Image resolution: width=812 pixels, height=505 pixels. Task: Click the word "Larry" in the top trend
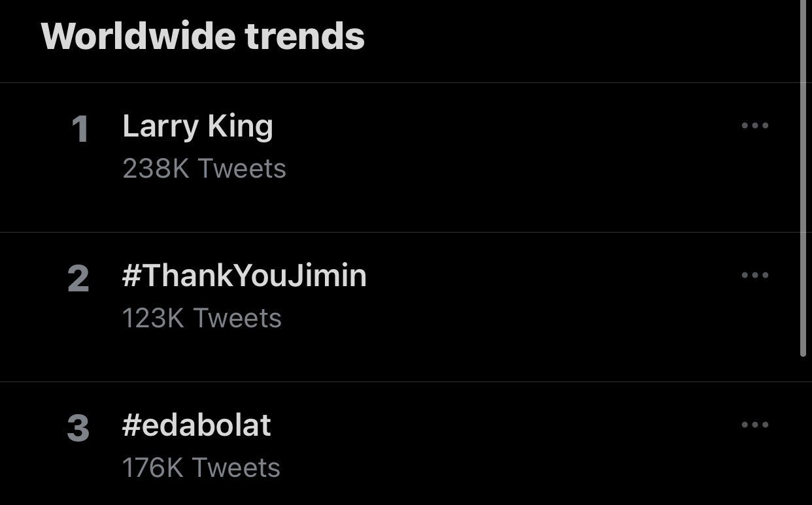156,127
